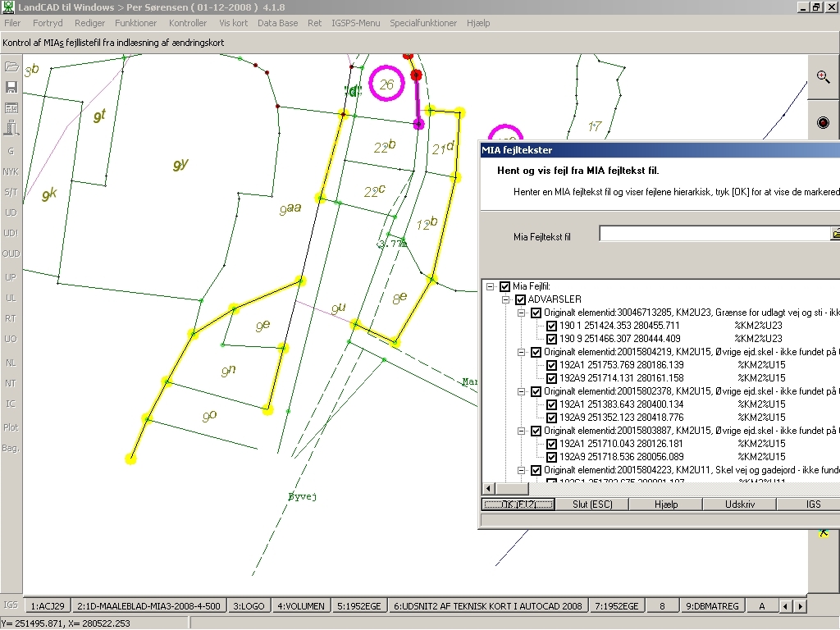Click the Udskriv button
This screenshot has width=840, height=630.
pos(739,504)
